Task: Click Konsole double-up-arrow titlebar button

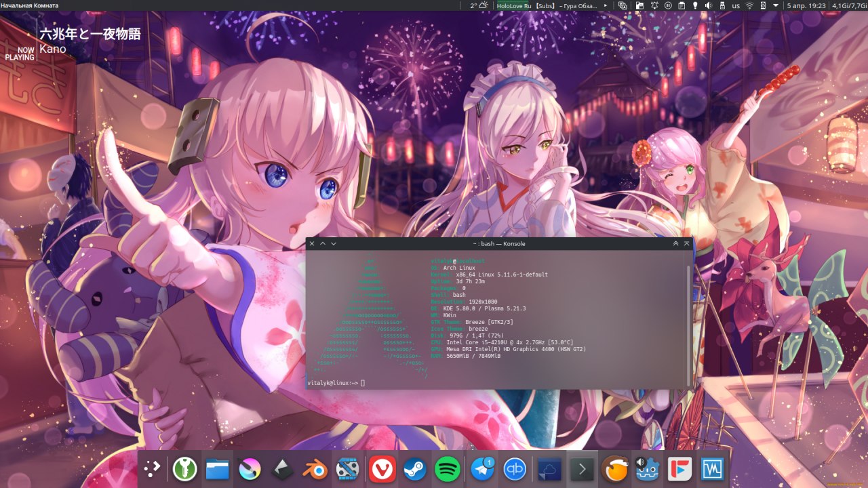Action: click(x=676, y=243)
